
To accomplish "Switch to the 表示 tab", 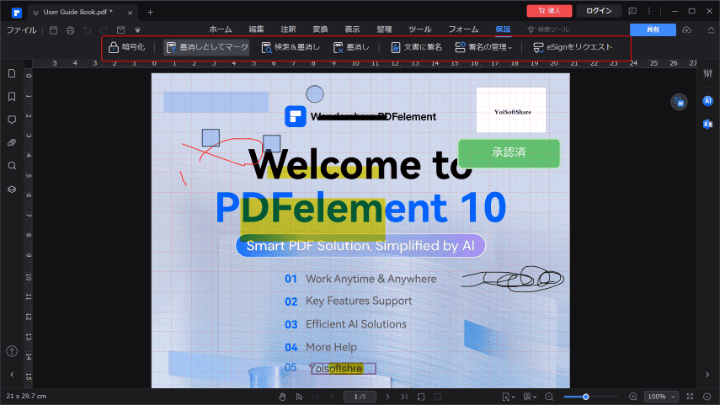I will pos(353,29).
